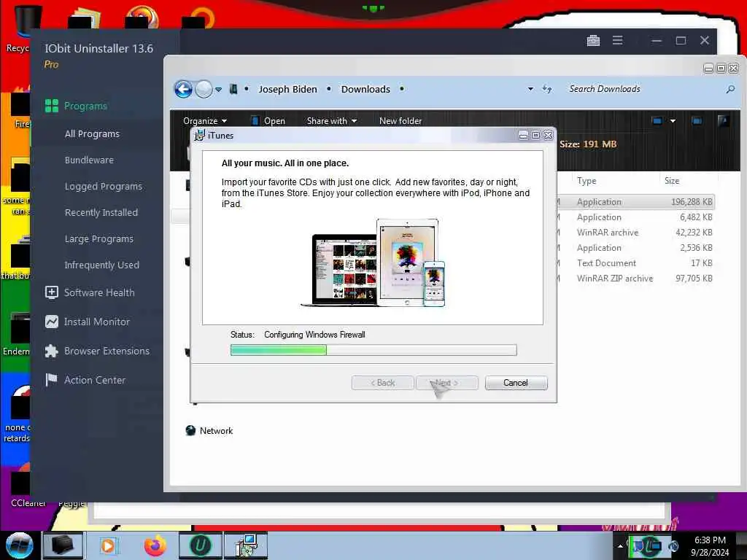Screen dimensions: 747x560
Task: Select Large Programs in IObit sidebar
Action: [99, 238]
